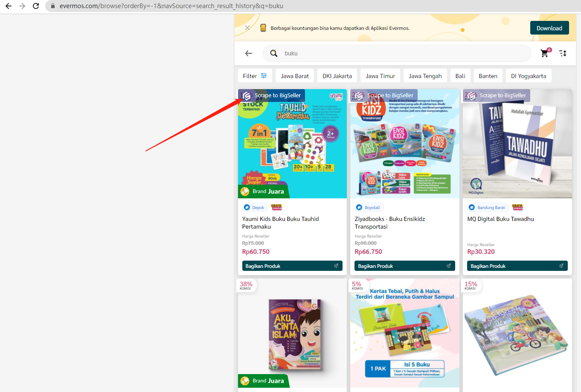Click the magnifier search icon
This screenshot has width=581, height=392.
click(x=274, y=53)
